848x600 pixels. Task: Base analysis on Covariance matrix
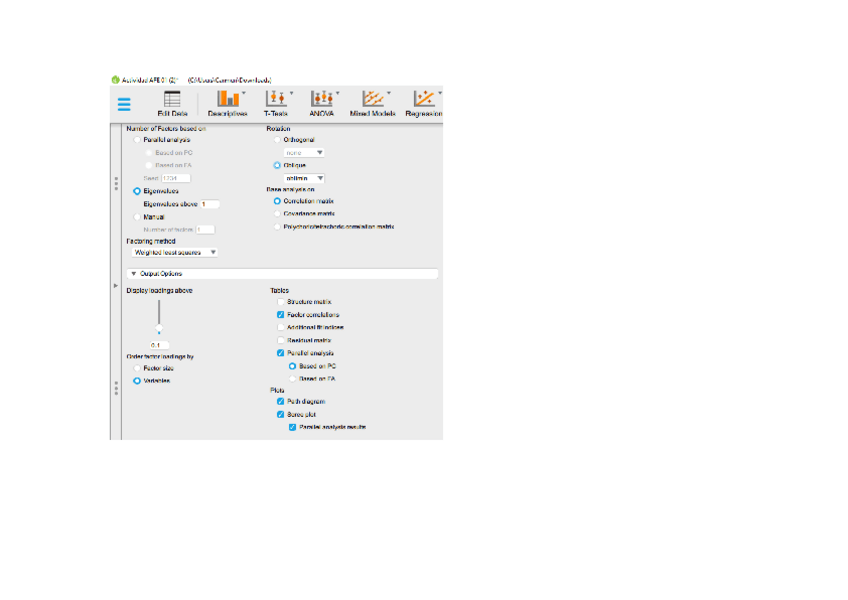277,214
